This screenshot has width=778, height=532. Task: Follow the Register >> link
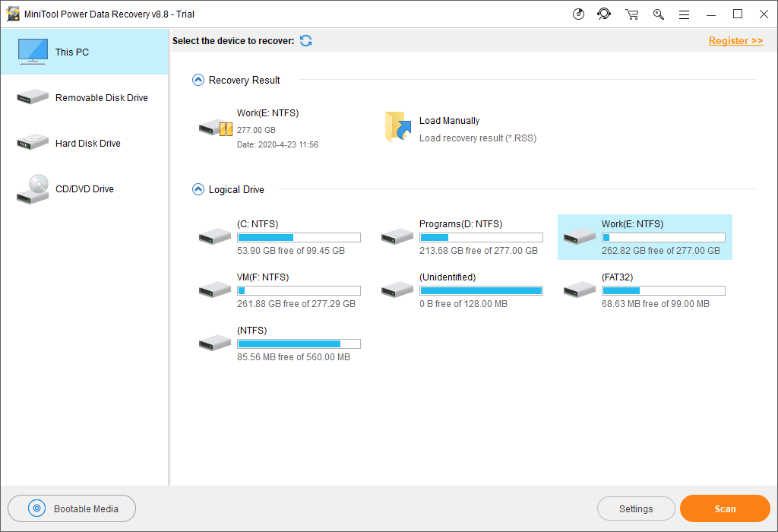[735, 40]
